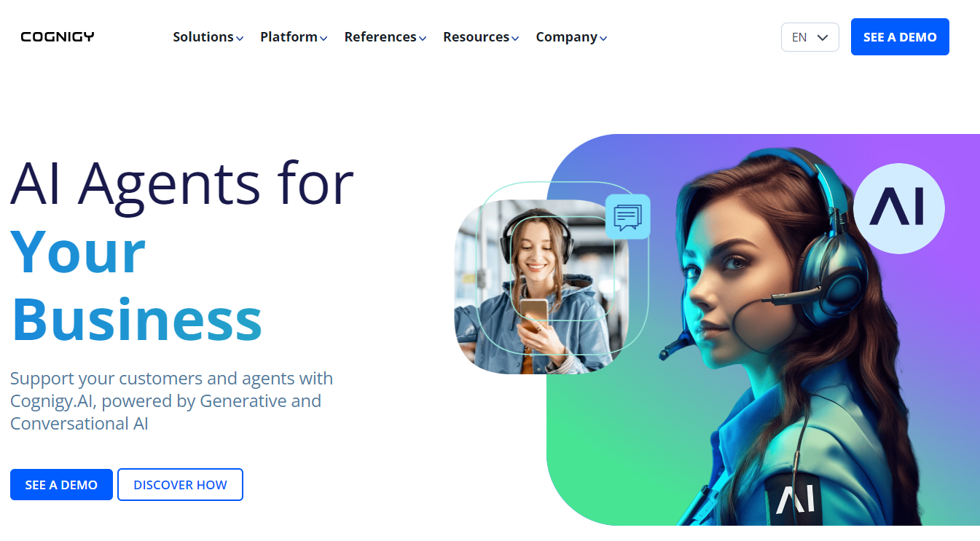This screenshot has width=980, height=541.
Task: Click SEE A DEMO below hero text
Action: point(61,485)
